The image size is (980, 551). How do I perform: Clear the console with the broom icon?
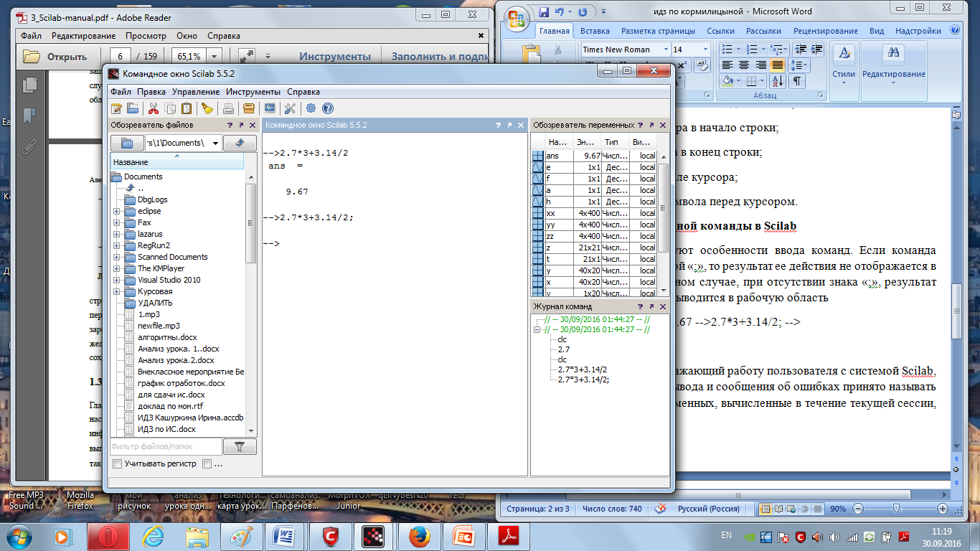click(x=207, y=109)
